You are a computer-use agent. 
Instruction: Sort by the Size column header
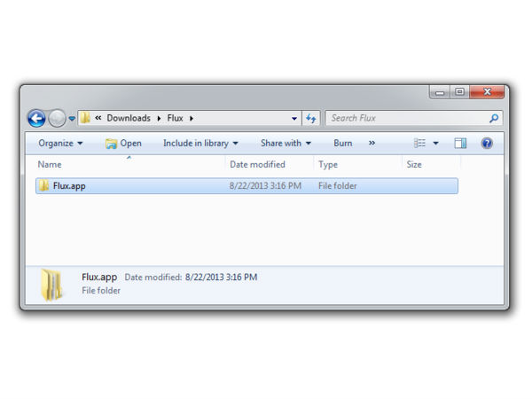click(431, 164)
